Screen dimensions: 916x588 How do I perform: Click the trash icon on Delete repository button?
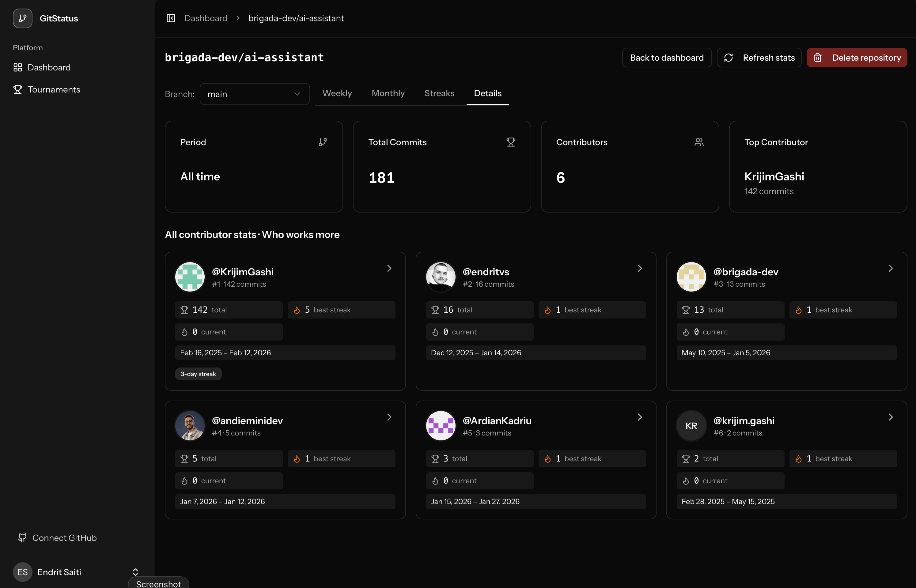pos(818,57)
